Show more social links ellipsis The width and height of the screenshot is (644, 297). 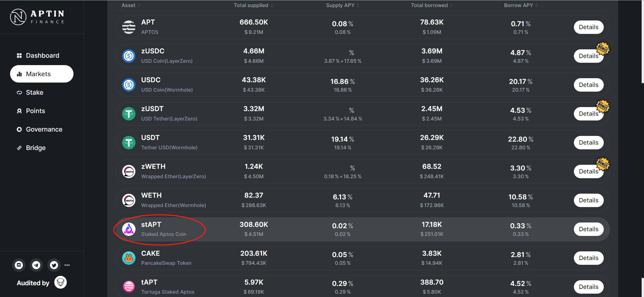pos(67,265)
